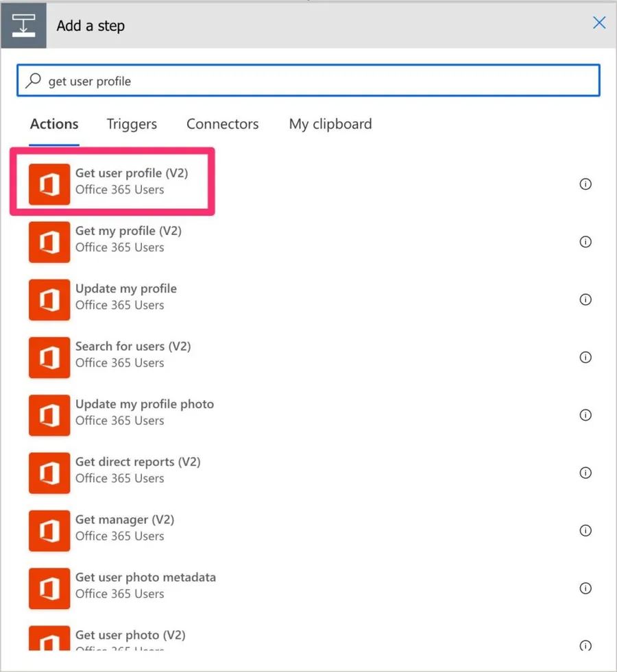Click the Office 365 icon beside Get user profile (V2)

tap(49, 184)
